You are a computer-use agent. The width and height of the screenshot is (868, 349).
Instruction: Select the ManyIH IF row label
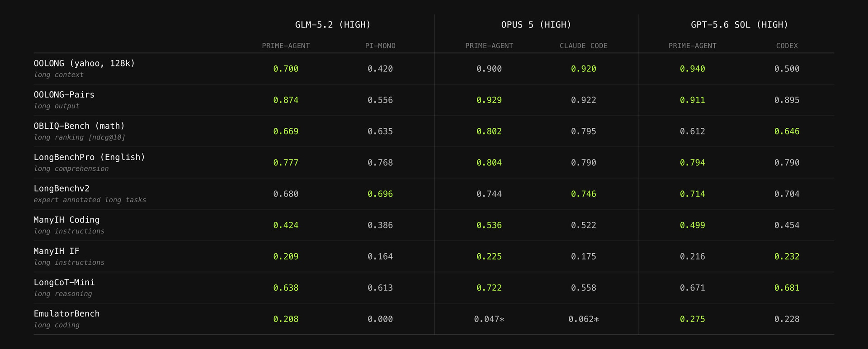coord(57,251)
